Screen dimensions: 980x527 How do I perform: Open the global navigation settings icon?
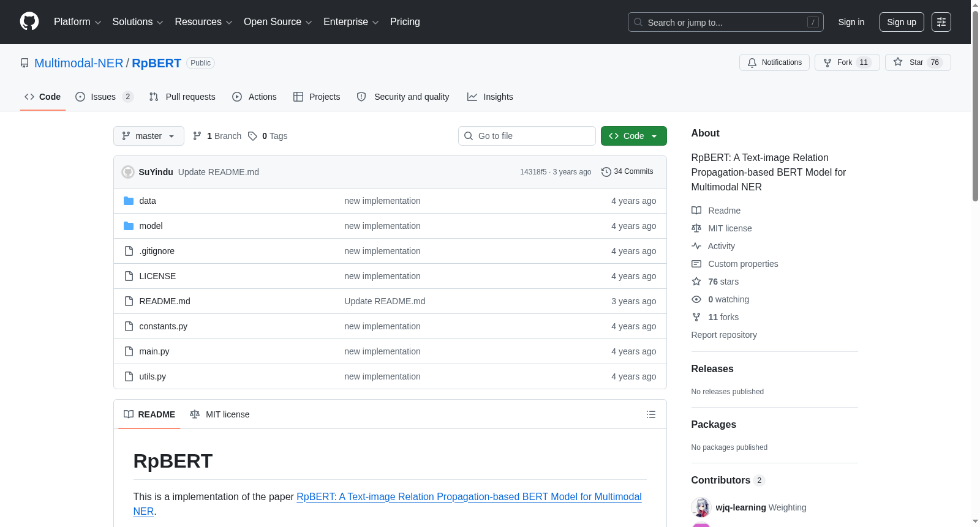pyautogui.click(x=941, y=22)
